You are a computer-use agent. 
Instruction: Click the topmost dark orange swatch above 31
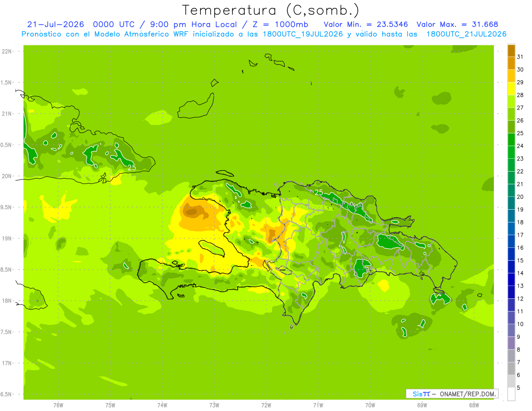[x=511, y=51]
